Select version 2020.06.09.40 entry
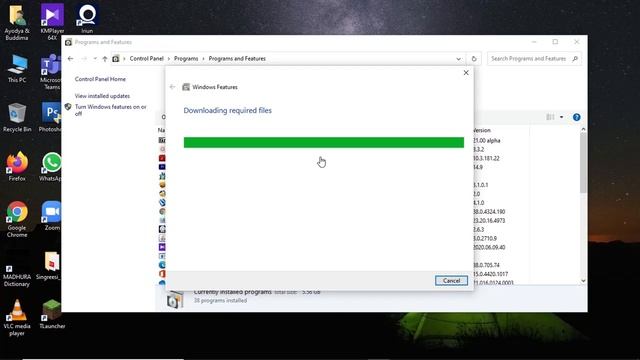Image resolution: width=640 pixels, height=360 pixels. tap(489, 247)
